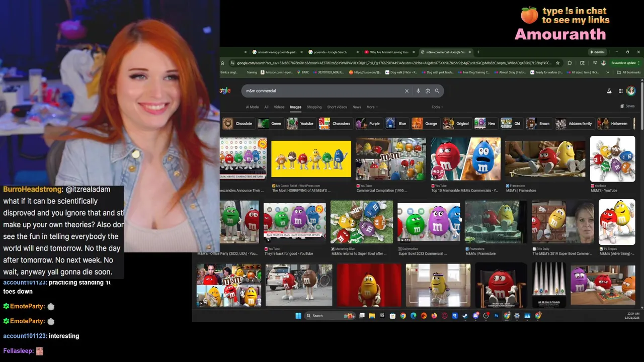Switch to the AI Mode tab

coord(252,107)
